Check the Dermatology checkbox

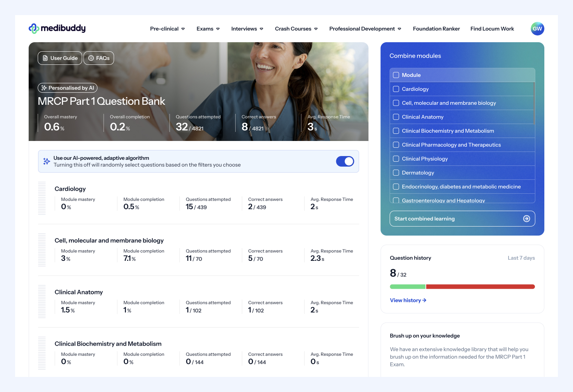(x=396, y=173)
